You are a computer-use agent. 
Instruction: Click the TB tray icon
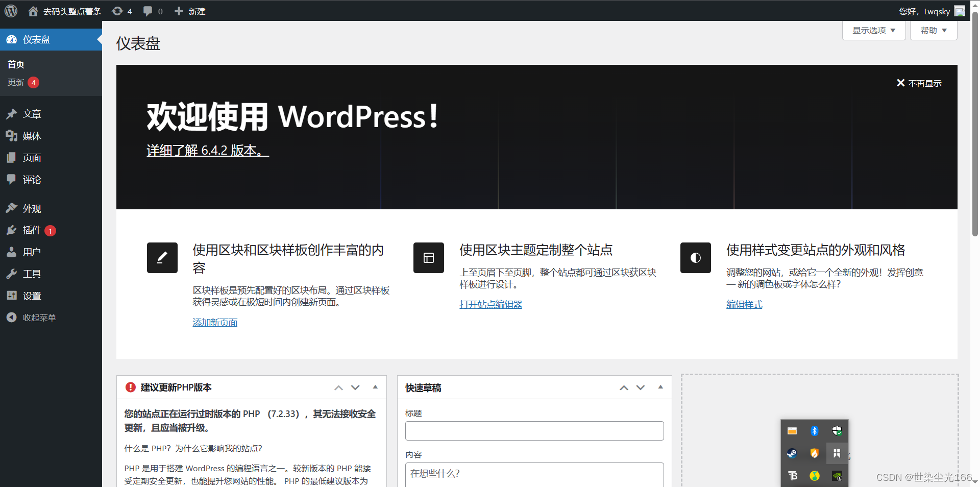792,476
